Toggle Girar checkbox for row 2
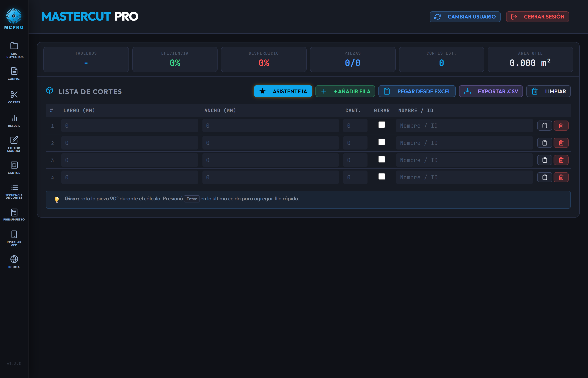This screenshot has height=378, width=588. pyautogui.click(x=382, y=142)
